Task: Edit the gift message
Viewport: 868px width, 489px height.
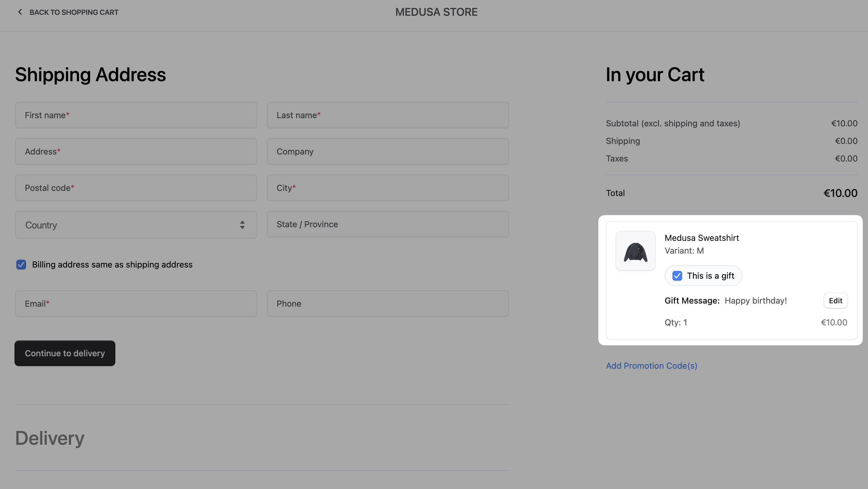Action: [x=835, y=301]
